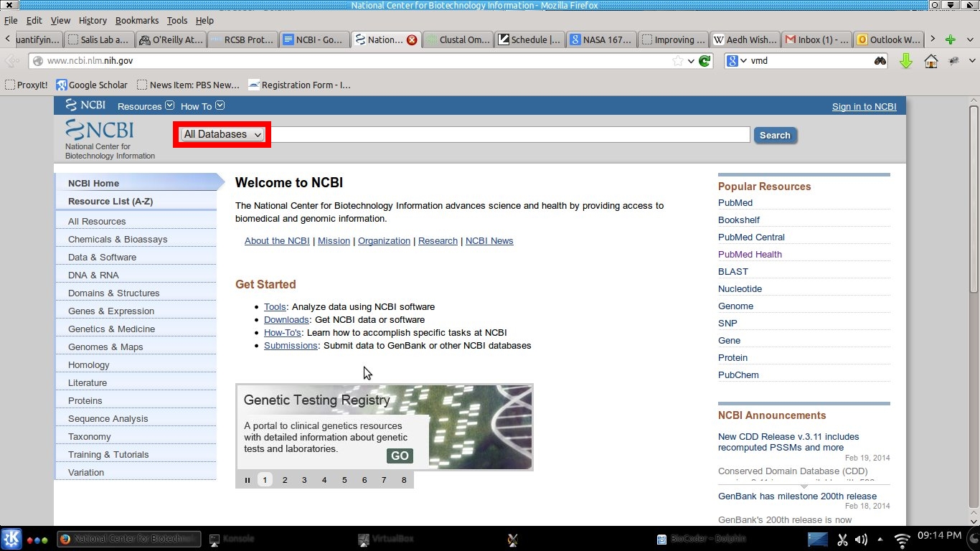Click the clock showing 09:14 PM
Viewport: 980px width, 551px height.
tap(939, 535)
